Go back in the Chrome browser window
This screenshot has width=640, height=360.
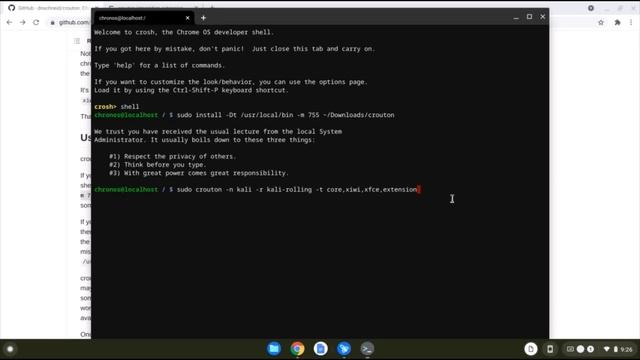pyautogui.click(x=9, y=22)
